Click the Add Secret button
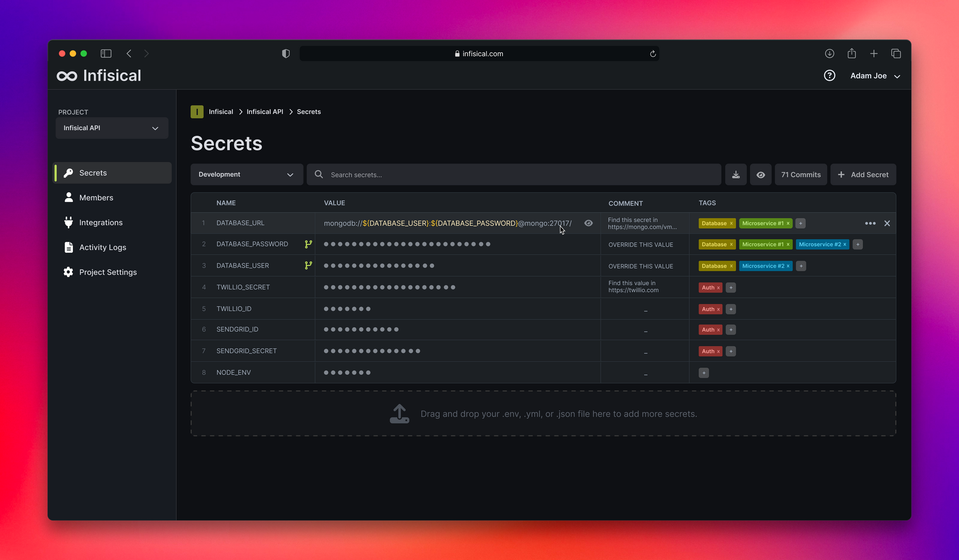This screenshot has height=560, width=959. 863,174
